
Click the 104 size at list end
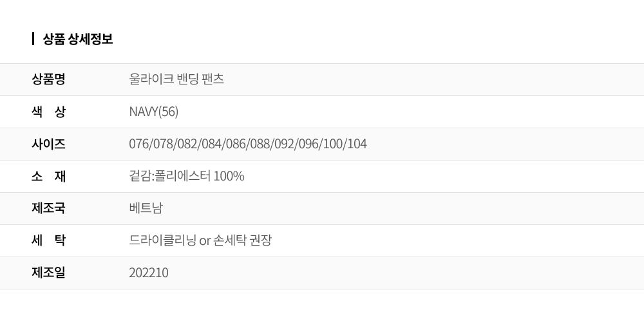pyautogui.click(x=357, y=144)
